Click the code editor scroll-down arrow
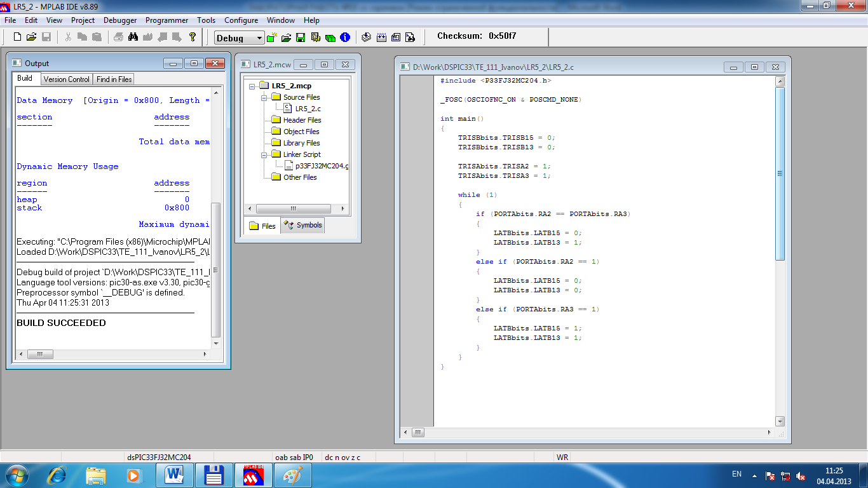This screenshot has height=488, width=868. tap(780, 421)
